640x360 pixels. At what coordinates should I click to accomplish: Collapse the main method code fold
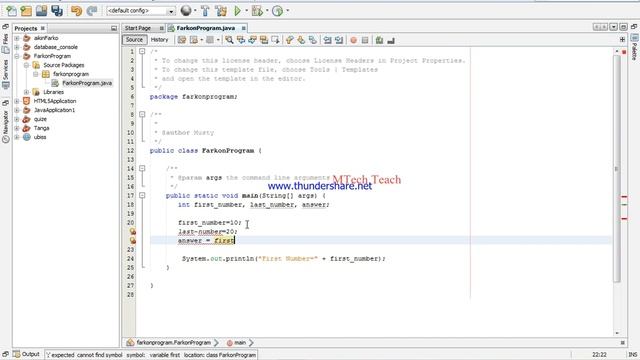(142, 196)
